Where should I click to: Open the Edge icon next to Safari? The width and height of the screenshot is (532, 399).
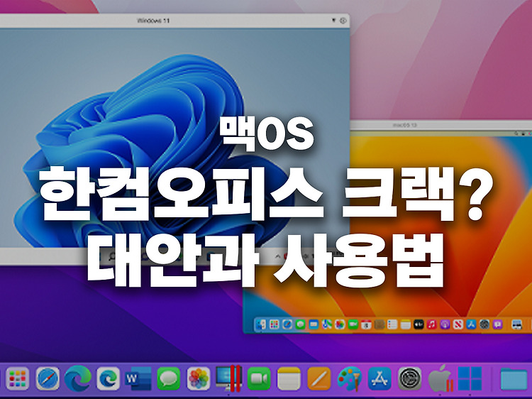point(78,378)
